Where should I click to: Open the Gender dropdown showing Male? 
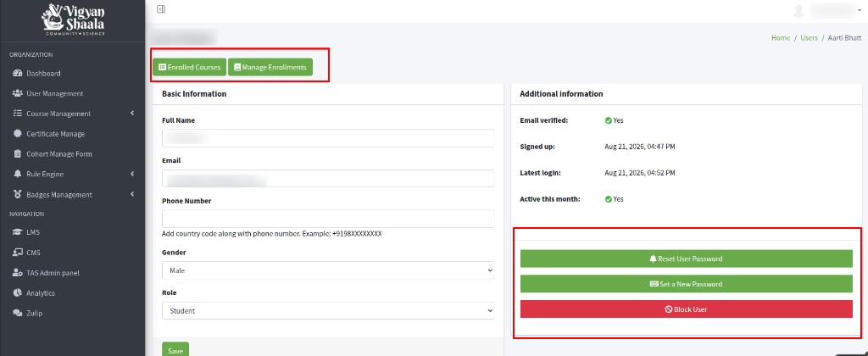pyautogui.click(x=328, y=270)
